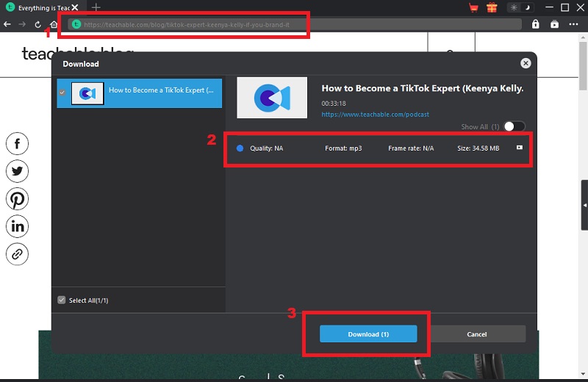
Task: Open the three-dots more menu
Action: pos(573,24)
